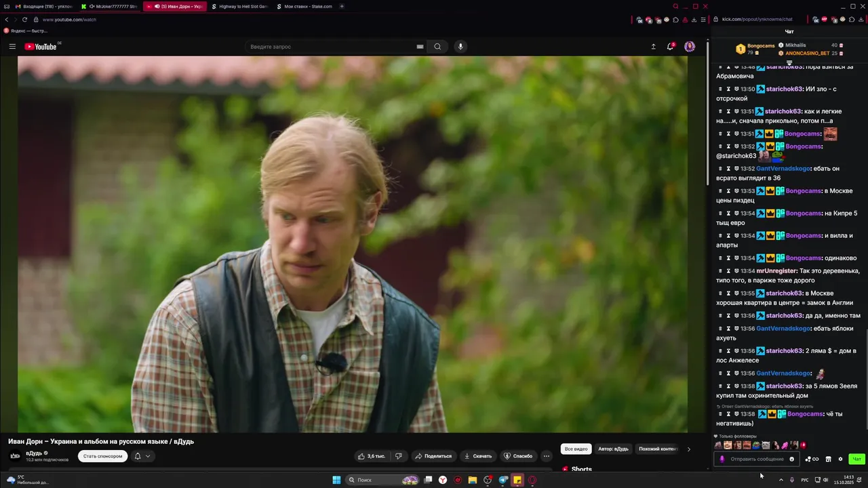Collapse the chat leaderboard handle
Viewport: 868px width, 488px height.
(789, 62)
